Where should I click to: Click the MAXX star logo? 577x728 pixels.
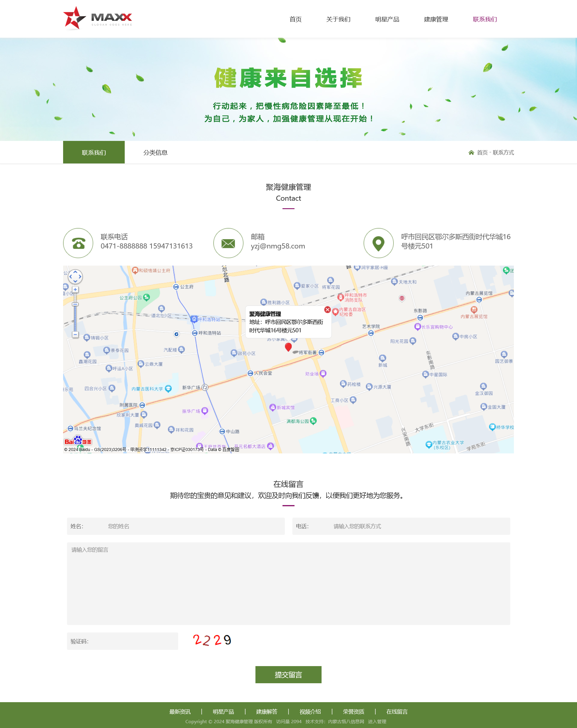point(97,19)
